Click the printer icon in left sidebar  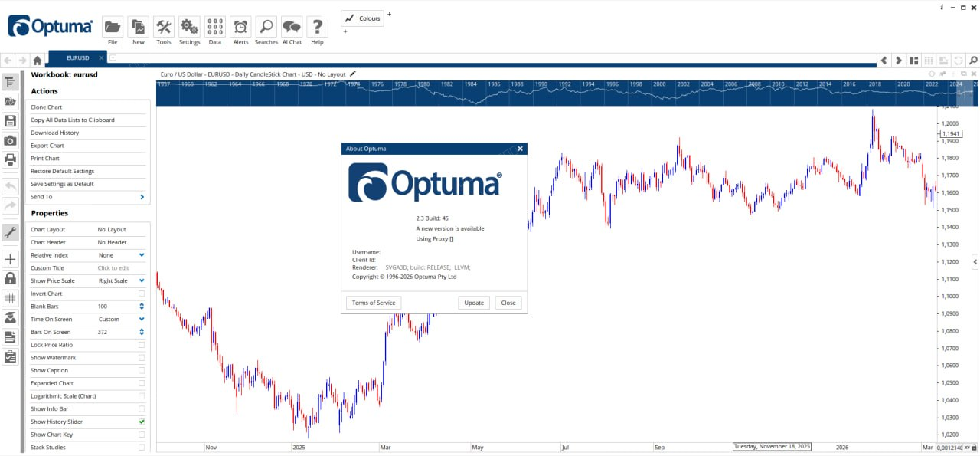pos(10,159)
